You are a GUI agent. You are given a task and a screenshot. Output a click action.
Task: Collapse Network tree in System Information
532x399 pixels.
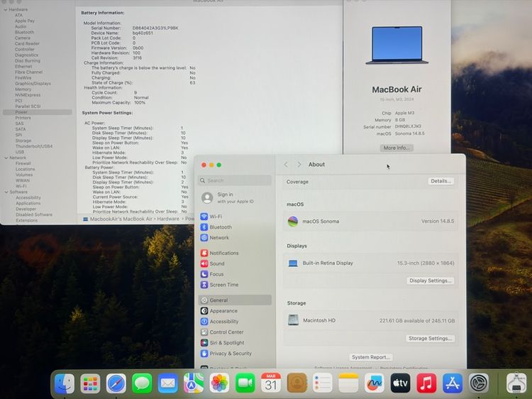pos(6,158)
